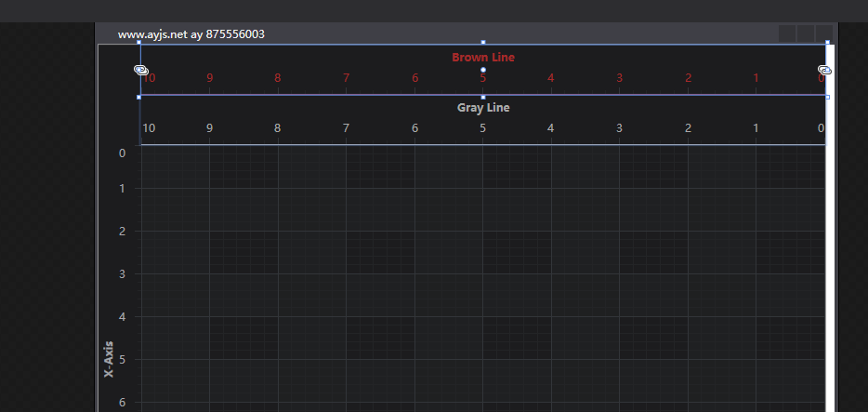
Task: Select the vertical X-Axis title label
Action: [109, 359]
